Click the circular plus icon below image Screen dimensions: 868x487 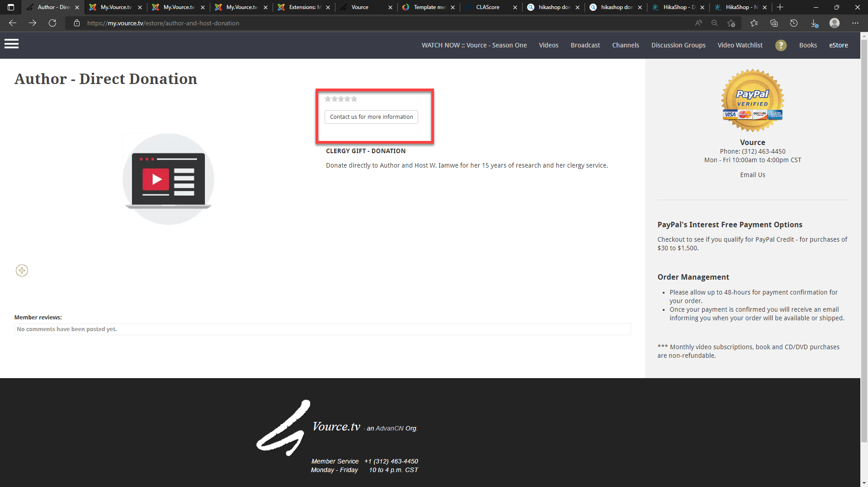coord(22,271)
